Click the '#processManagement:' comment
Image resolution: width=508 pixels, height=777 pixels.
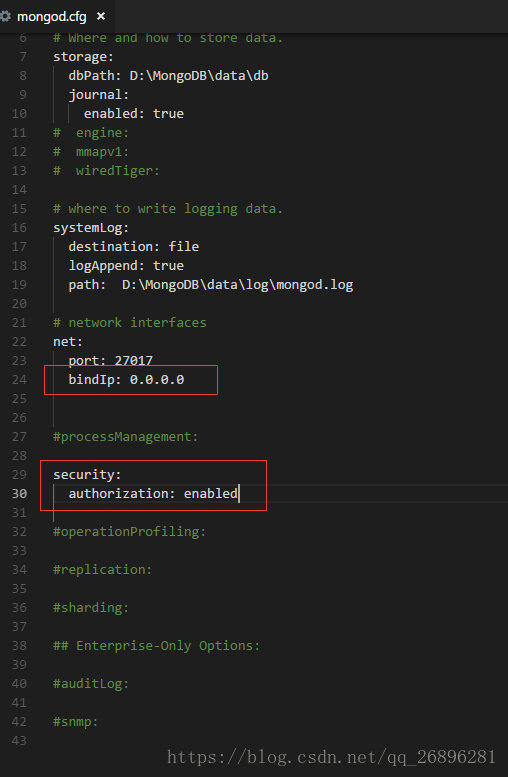(126, 437)
